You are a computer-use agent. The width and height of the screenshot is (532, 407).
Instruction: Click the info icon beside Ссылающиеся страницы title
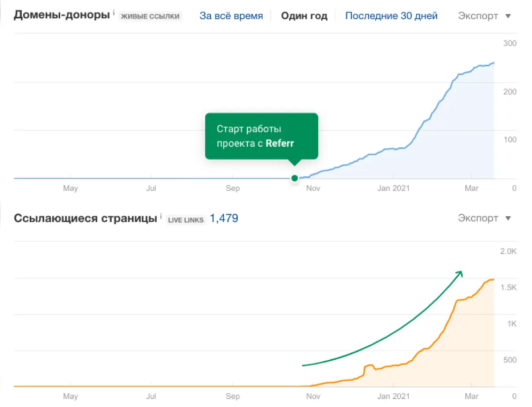click(x=161, y=216)
